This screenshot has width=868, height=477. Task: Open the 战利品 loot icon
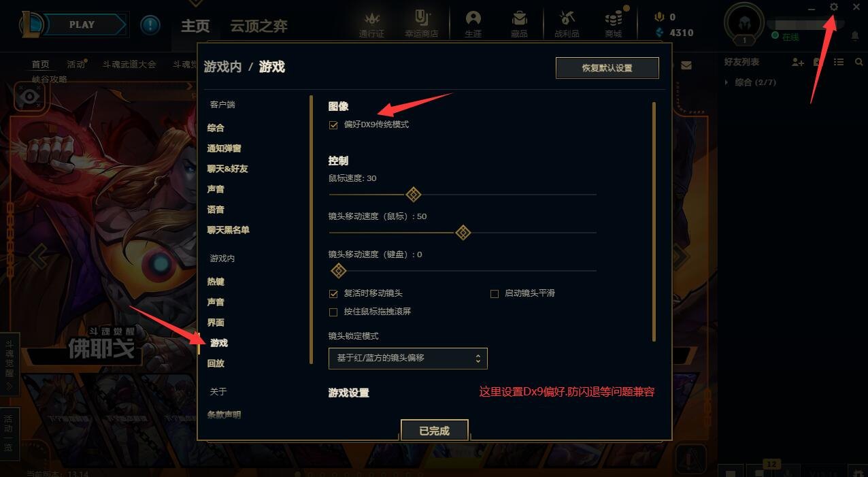click(x=567, y=24)
